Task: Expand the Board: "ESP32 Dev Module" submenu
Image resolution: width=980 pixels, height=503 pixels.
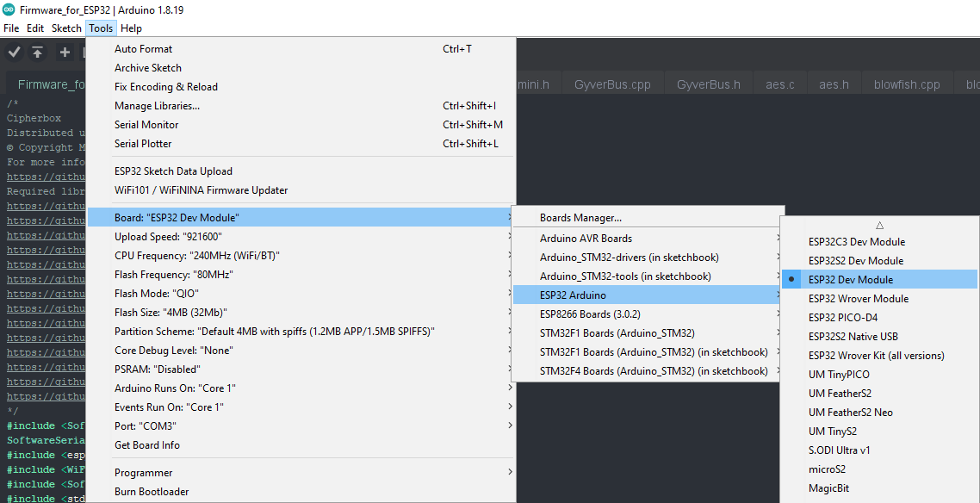Action: pos(301,217)
